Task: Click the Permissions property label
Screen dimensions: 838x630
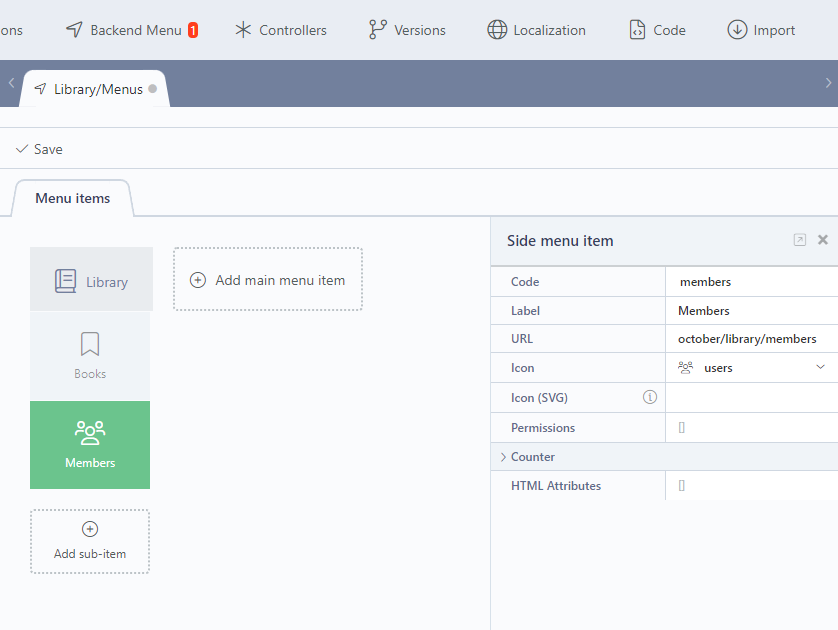Action: [543, 427]
